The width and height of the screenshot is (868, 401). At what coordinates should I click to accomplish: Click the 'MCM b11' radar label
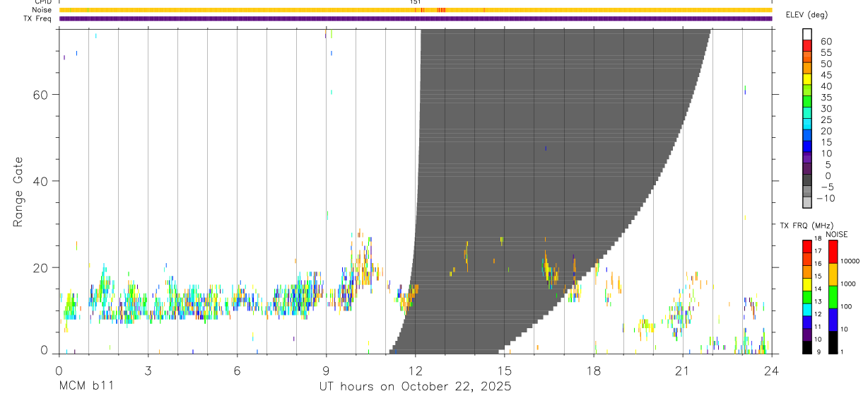86,387
